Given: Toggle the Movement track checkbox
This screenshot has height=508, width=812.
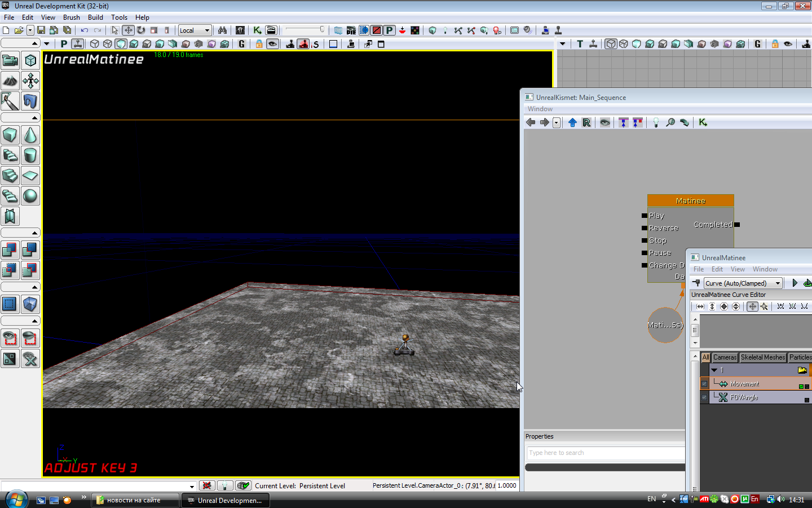Looking at the screenshot, I should (x=704, y=384).
